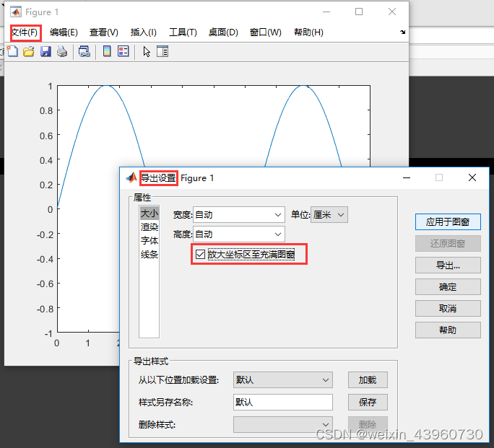The width and height of the screenshot is (494, 448).
Task: Click the 帮助 button in the dialog
Action: [x=448, y=330]
